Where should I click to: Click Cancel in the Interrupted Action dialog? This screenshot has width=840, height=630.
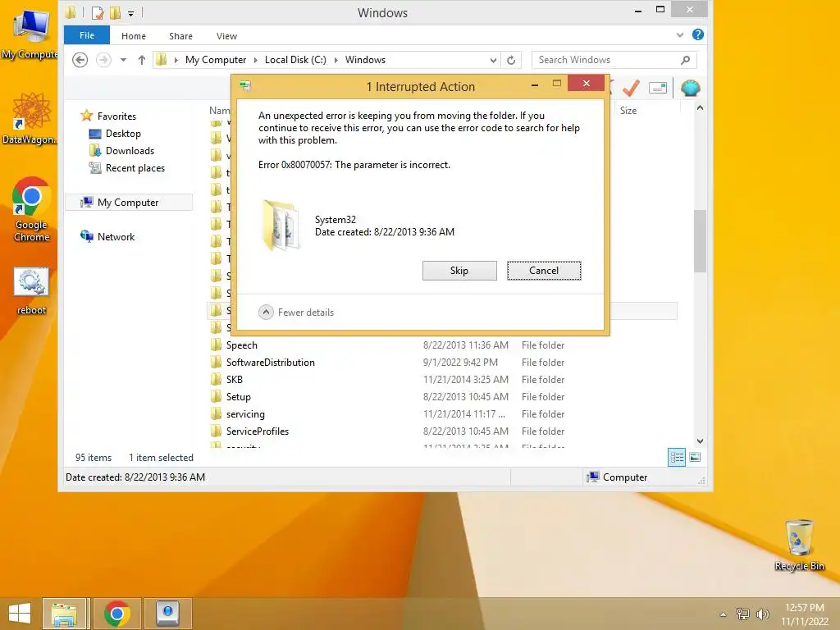tap(544, 271)
